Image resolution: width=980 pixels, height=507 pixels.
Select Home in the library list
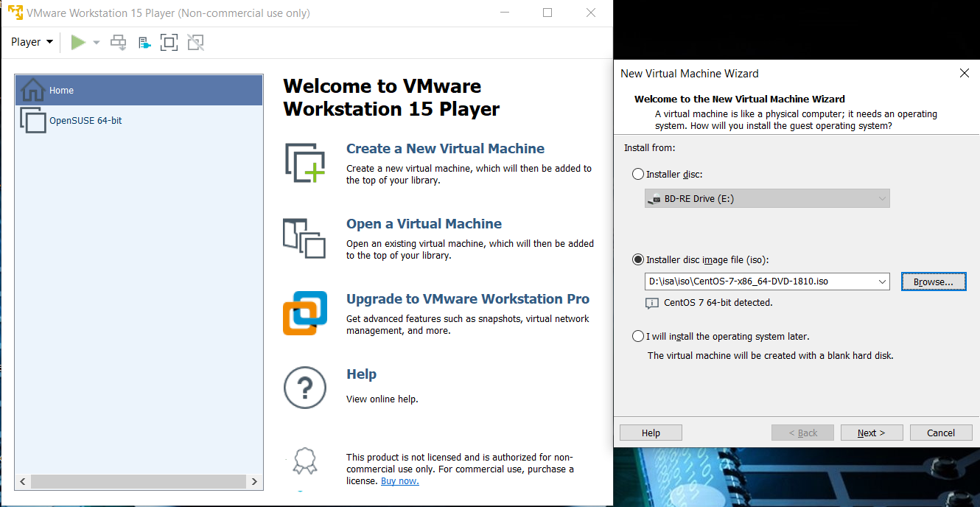pyautogui.click(x=139, y=90)
